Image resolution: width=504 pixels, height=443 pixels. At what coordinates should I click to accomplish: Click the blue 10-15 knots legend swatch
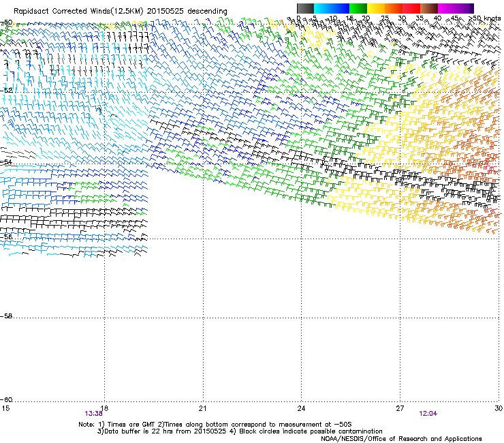341,8
